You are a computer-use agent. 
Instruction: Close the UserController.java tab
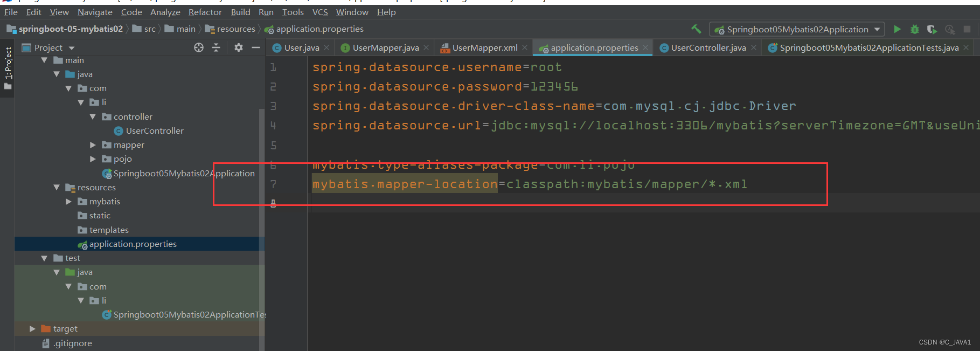point(754,48)
